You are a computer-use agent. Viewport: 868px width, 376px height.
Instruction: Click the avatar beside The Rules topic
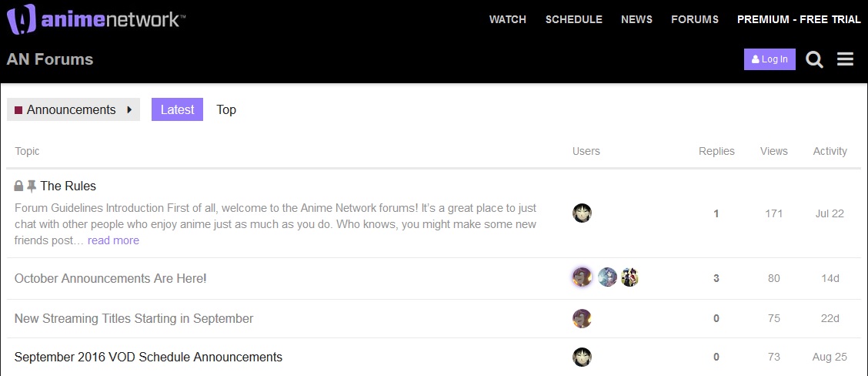tap(582, 213)
